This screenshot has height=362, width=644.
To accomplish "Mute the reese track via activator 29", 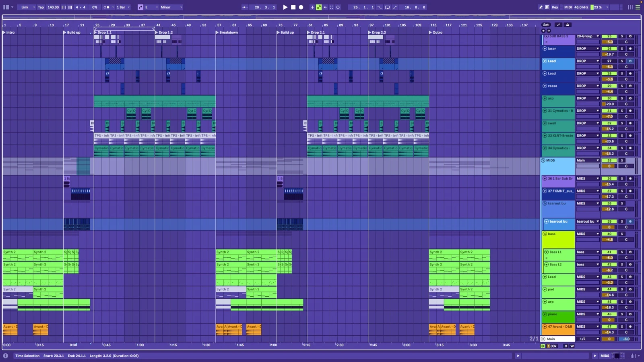I will [609, 86].
